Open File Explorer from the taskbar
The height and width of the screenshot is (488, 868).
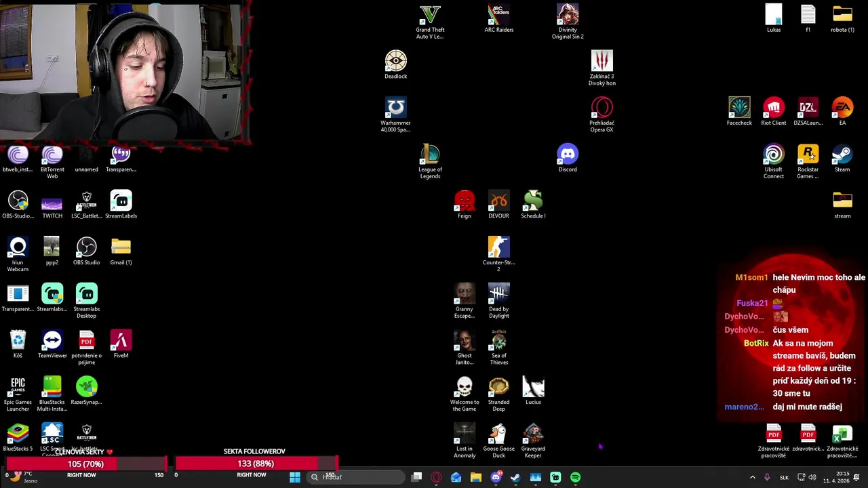tap(476, 477)
